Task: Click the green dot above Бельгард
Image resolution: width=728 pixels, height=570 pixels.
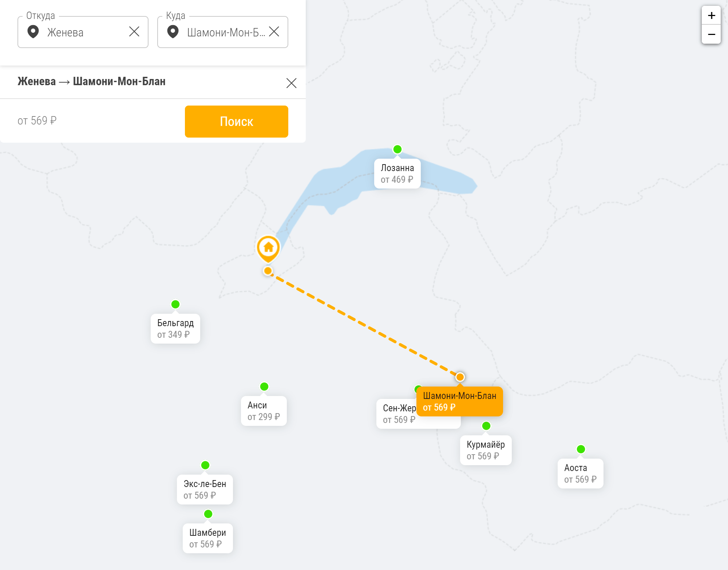Action: tap(175, 304)
